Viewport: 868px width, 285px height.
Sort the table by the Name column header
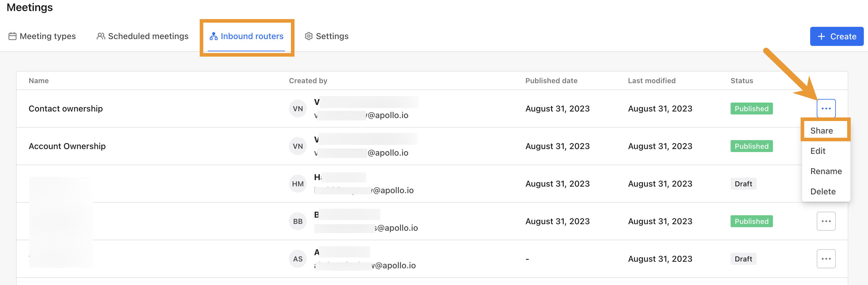38,80
